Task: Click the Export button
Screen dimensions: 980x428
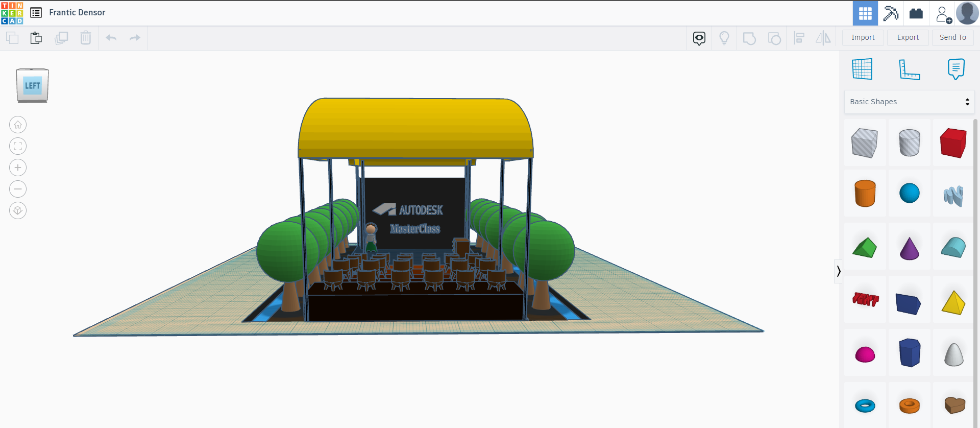Action: pos(908,37)
